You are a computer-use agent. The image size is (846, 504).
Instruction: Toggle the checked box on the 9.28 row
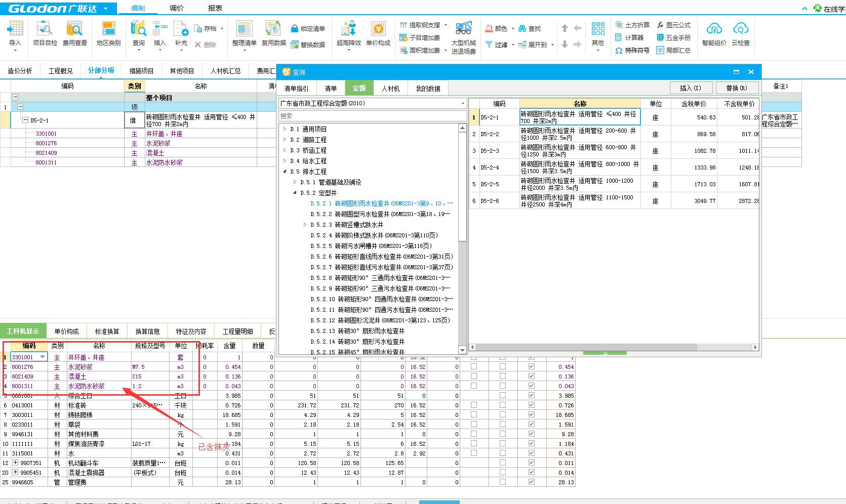click(531, 434)
